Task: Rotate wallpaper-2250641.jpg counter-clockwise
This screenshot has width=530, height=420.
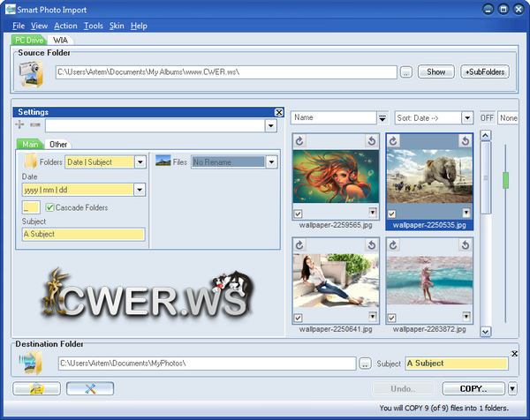Action: point(298,243)
